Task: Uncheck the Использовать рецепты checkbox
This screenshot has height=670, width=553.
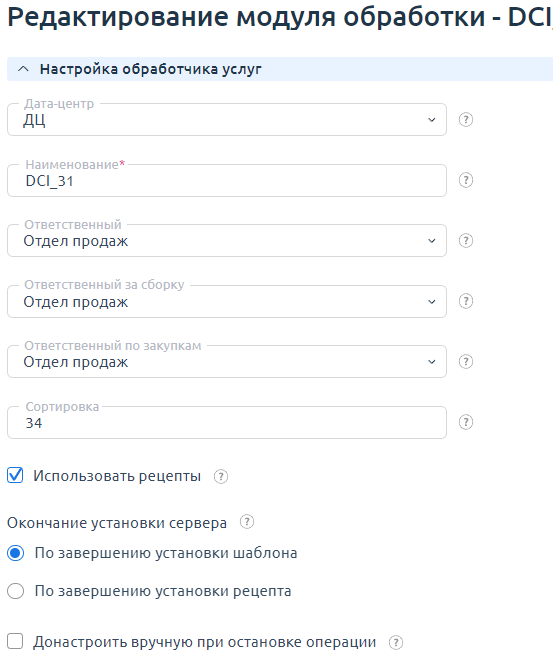Action: [x=15, y=476]
